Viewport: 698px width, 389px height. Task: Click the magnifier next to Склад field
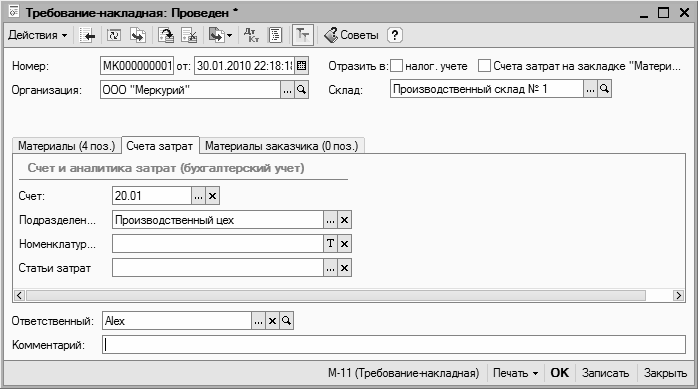604,89
